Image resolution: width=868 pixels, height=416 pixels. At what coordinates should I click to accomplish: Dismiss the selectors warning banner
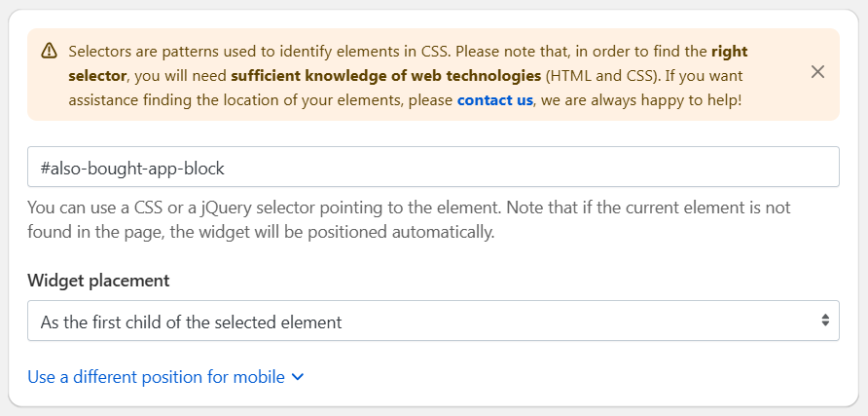(x=817, y=72)
